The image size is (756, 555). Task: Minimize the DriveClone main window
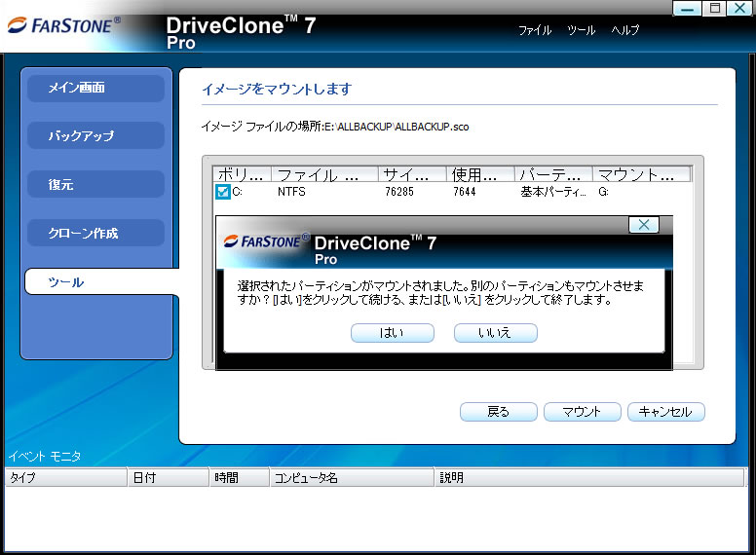[687, 8]
